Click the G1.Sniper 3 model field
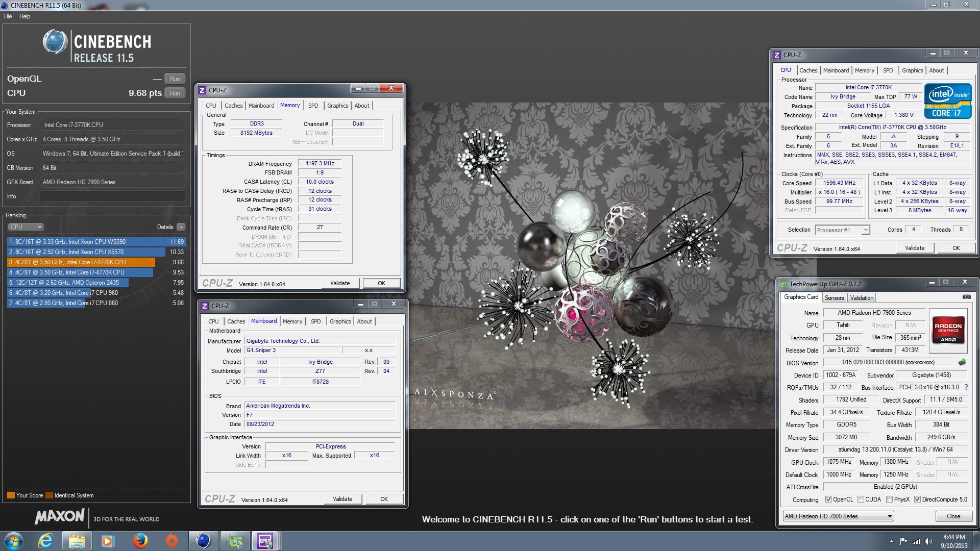Image resolution: width=980 pixels, height=551 pixels. click(292, 350)
